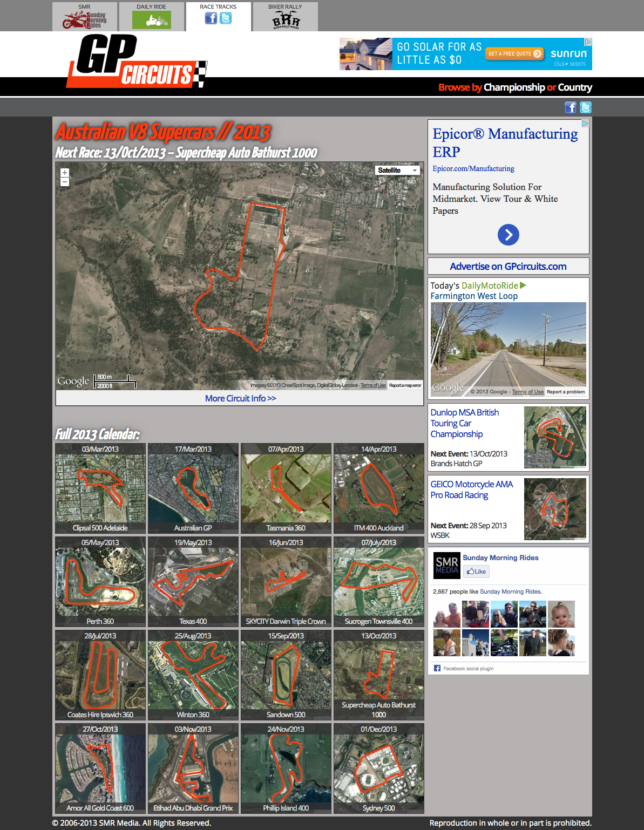Click map Terms of Use link

point(373,385)
